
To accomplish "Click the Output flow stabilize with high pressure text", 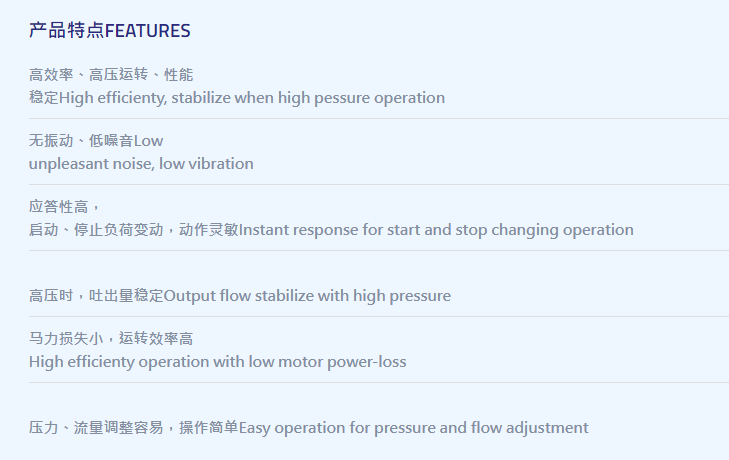I will [307, 296].
